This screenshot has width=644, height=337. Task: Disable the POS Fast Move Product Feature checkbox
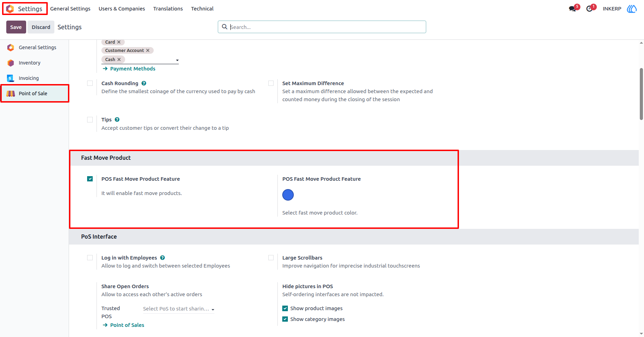[x=90, y=179]
